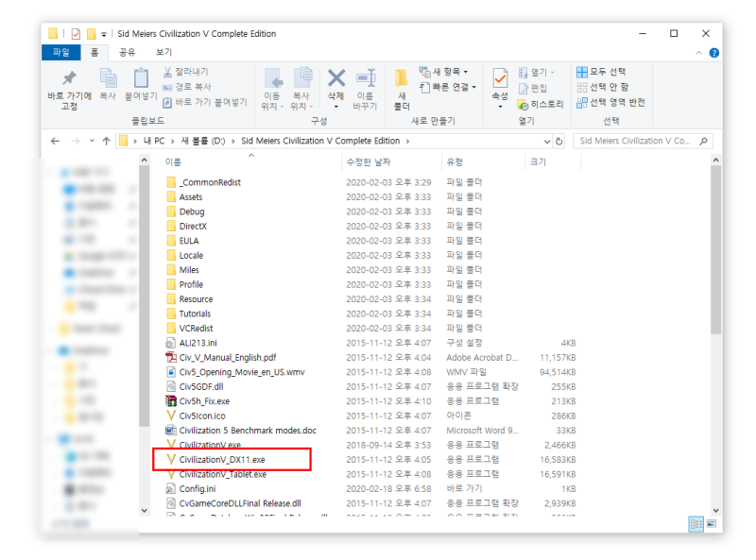Expand the quick access toolbar customize arrow
This screenshot has width=756, height=560.
tap(104, 34)
